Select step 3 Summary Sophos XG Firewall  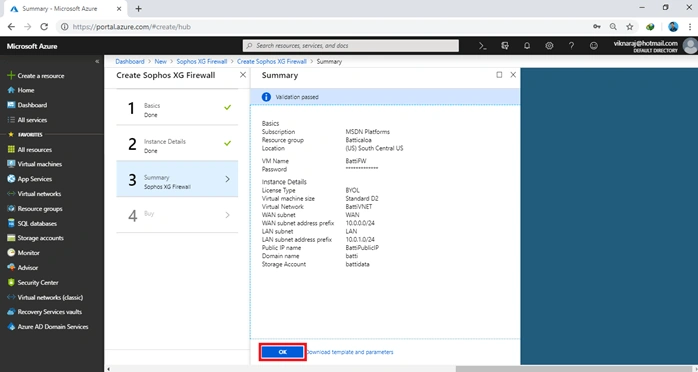coord(177,179)
